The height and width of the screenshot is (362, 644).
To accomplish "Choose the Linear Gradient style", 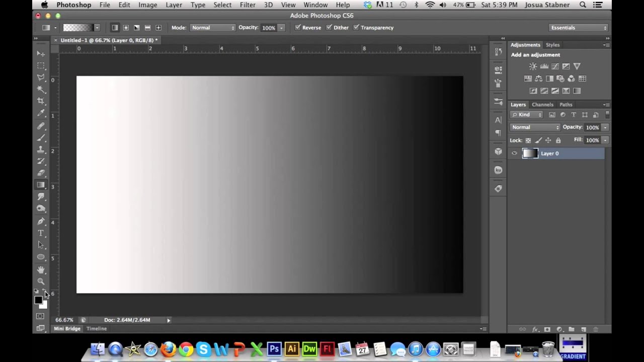I will 115,28.
